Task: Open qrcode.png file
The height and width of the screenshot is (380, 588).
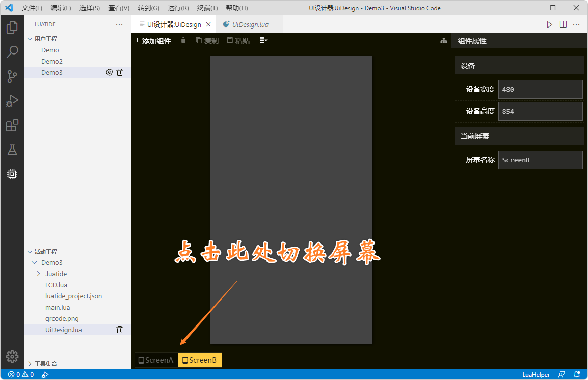Action: [x=77, y=319]
